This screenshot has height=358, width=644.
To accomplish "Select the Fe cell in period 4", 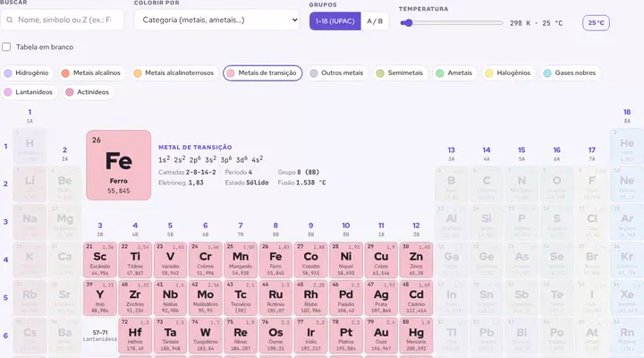I will point(275,260).
